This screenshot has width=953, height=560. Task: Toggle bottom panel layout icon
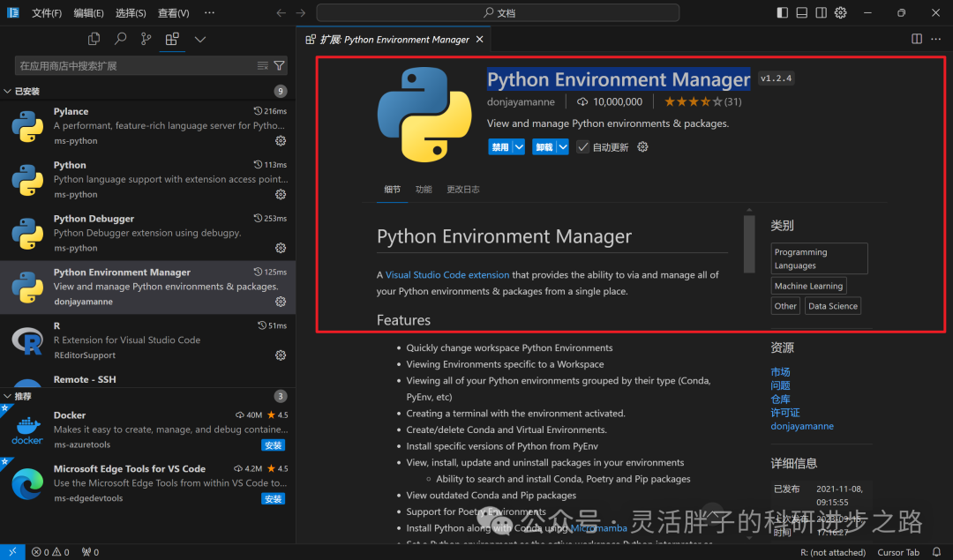click(801, 12)
